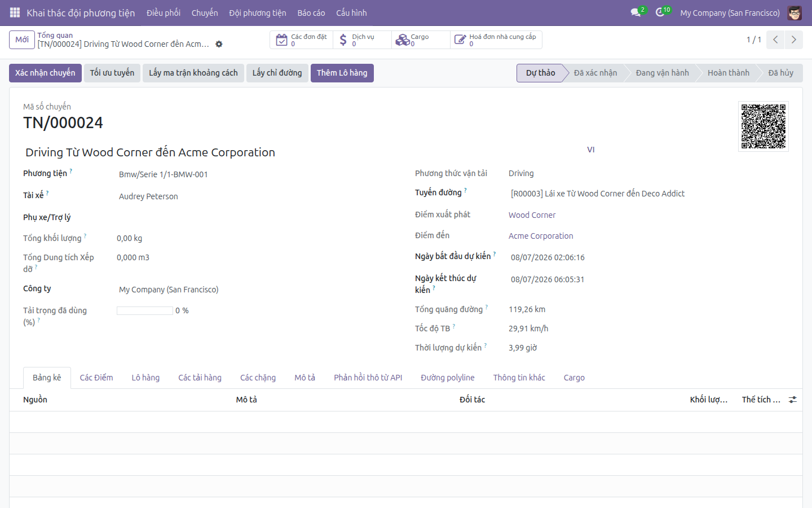Click the trip QR code image
This screenshot has width=812, height=508.
click(x=764, y=126)
